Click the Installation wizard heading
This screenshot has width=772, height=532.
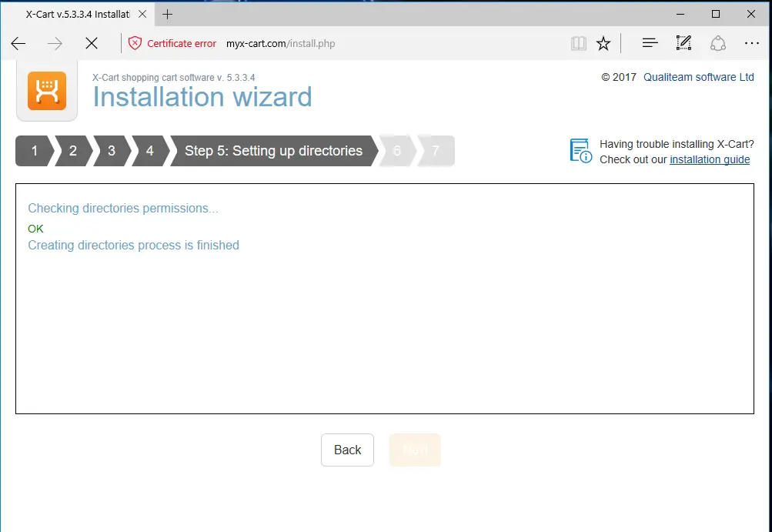click(202, 96)
